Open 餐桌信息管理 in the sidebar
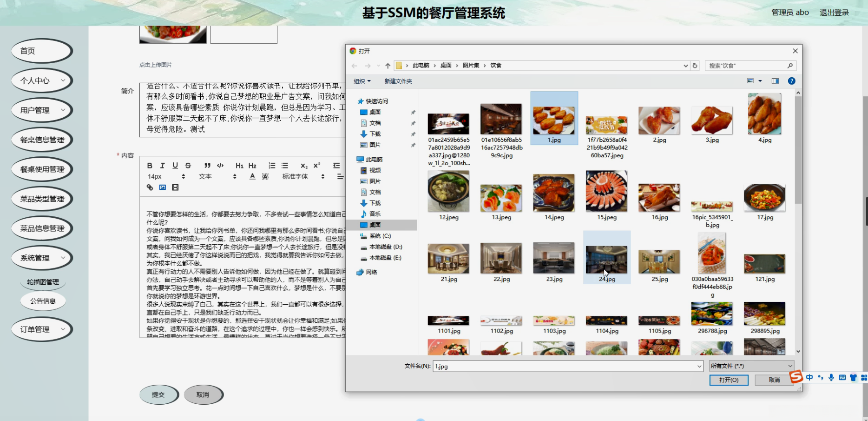The height and width of the screenshot is (421, 868). pos(42,140)
